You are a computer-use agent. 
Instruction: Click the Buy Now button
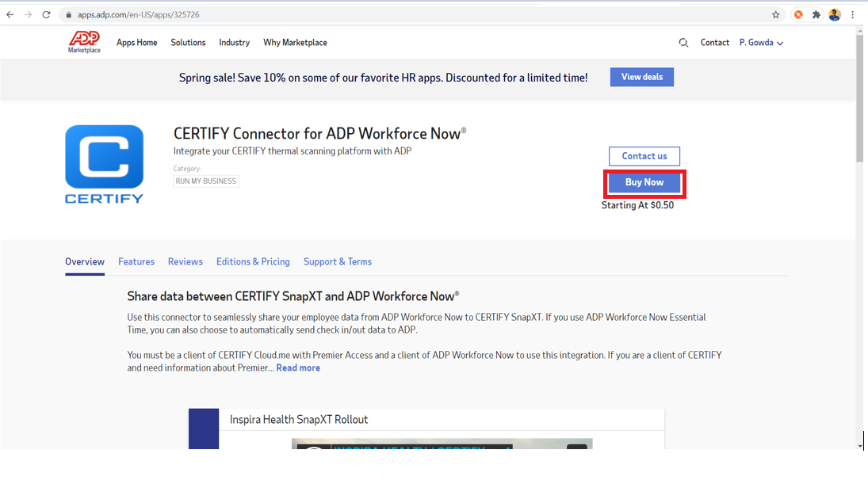point(644,182)
